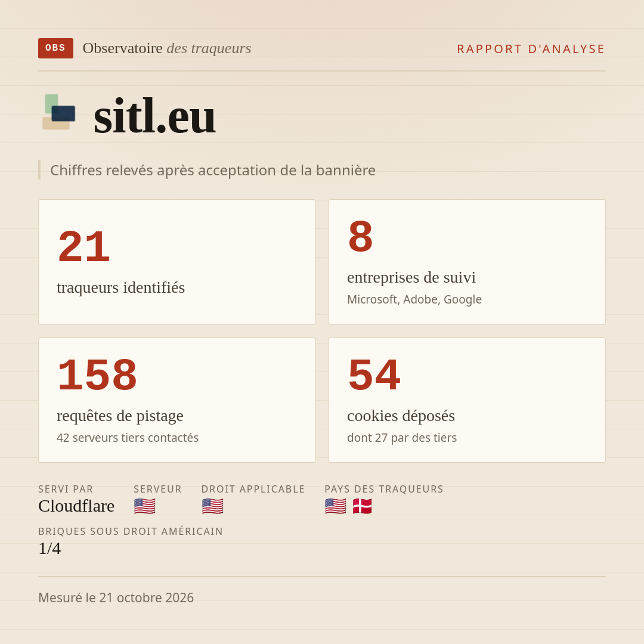Click the DROIT APPLICABLE label

pos(253,489)
